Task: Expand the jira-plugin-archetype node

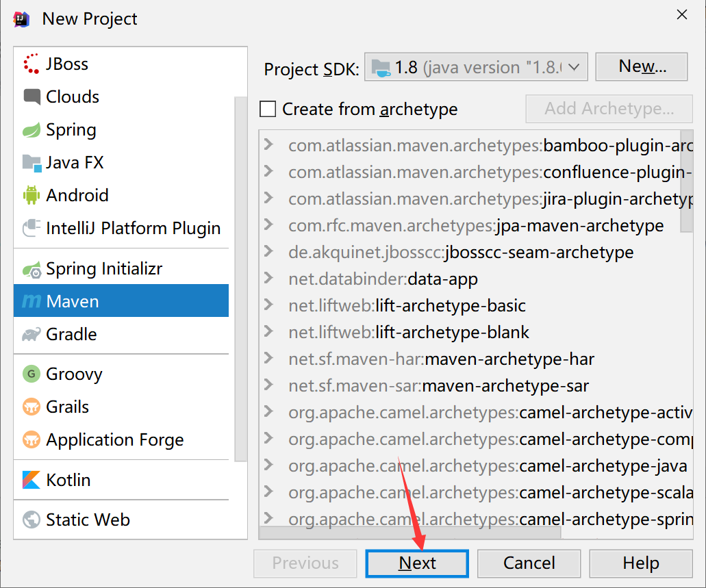Action: tap(269, 198)
